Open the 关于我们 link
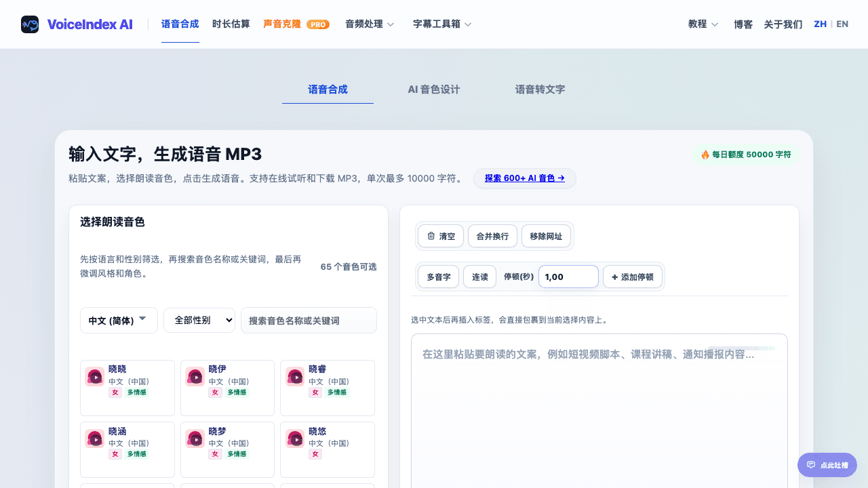The image size is (868, 488). click(783, 24)
